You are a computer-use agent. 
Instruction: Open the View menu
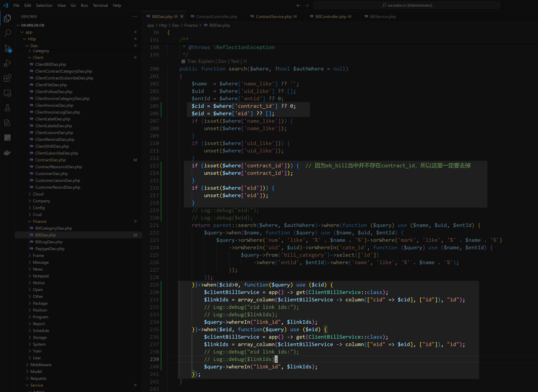pyautogui.click(x=62, y=5)
